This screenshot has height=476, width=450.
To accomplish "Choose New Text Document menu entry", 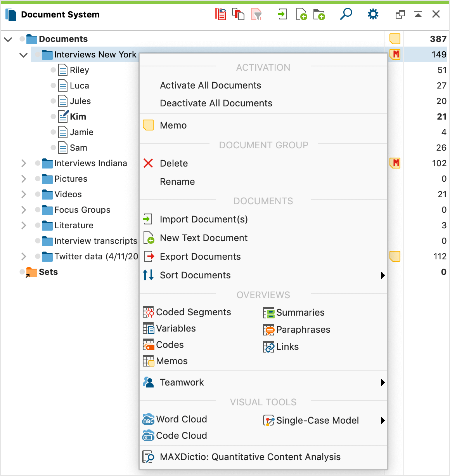I will point(263,238).
